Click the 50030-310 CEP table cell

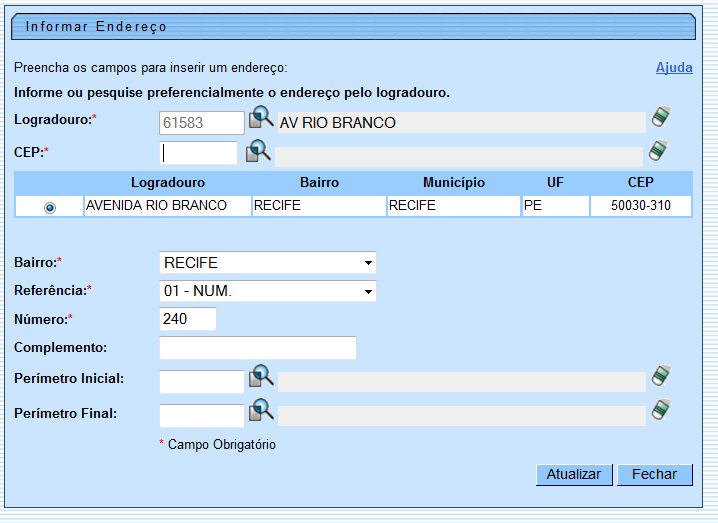(640, 206)
